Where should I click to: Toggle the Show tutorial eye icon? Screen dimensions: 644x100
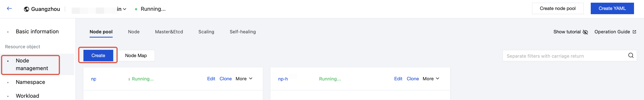[585, 32]
